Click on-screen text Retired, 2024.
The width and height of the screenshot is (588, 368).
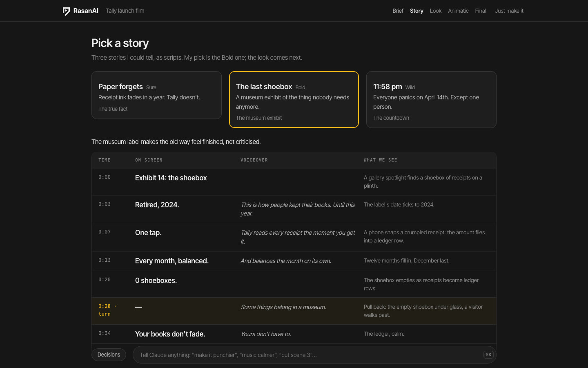click(x=157, y=205)
